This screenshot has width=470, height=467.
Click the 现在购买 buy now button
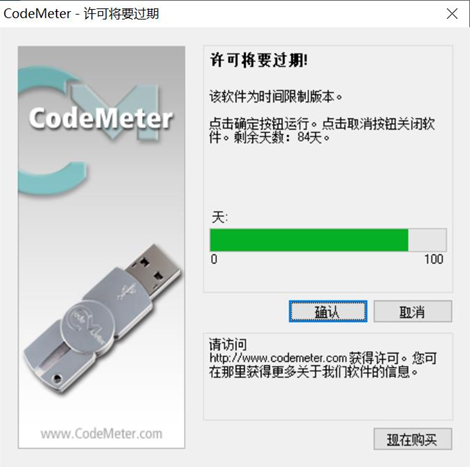(413, 439)
